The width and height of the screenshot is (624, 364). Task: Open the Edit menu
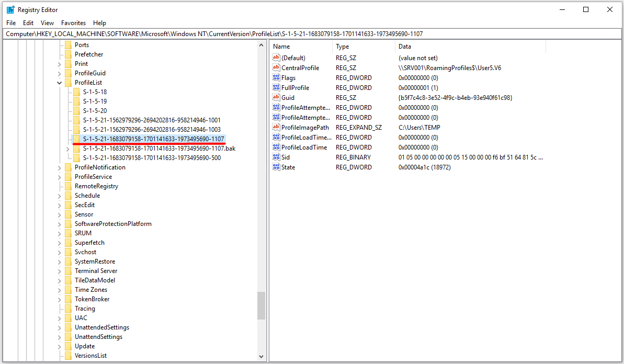coord(28,22)
